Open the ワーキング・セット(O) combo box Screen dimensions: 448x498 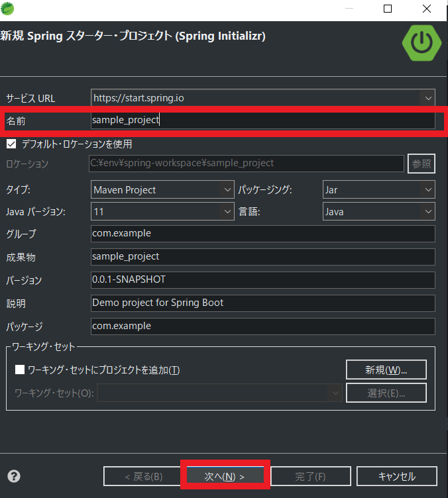[x=219, y=393]
